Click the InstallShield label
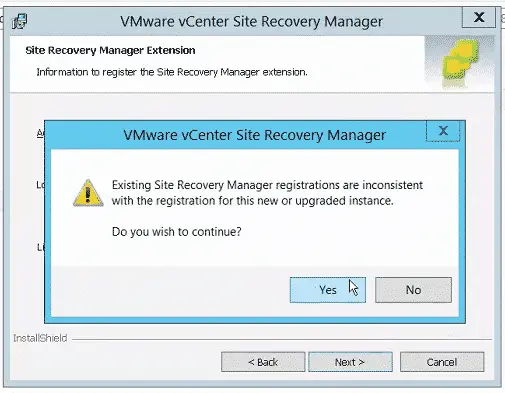The height and width of the screenshot is (393, 505). point(40,338)
